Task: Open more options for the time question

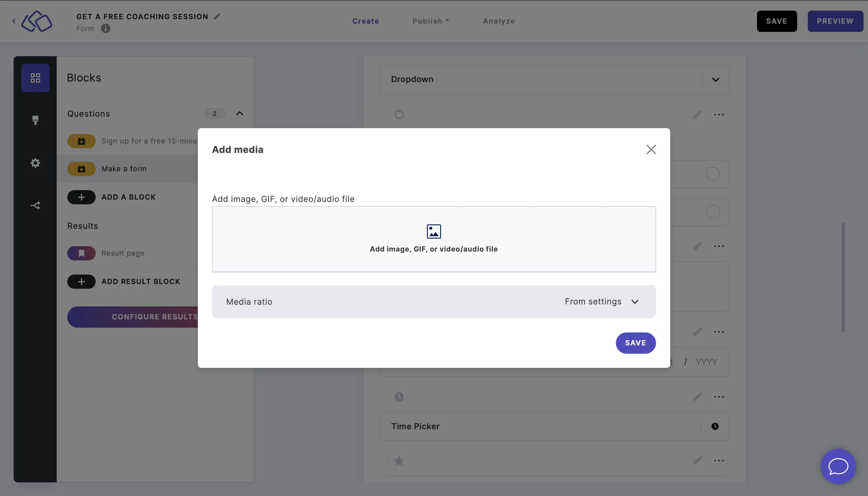Action: click(719, 397)
